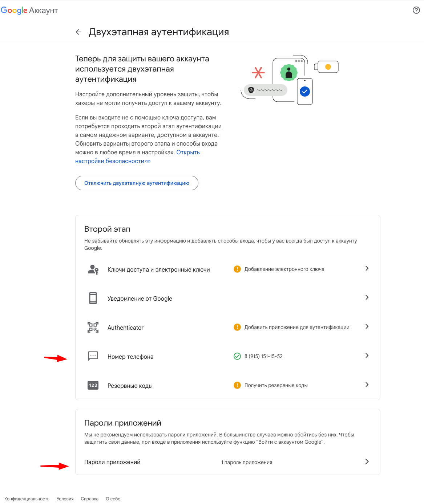The height and width of the screenshot is (504, 424).
Task: Expand the phone number row chevron
Action: point(367,355)
